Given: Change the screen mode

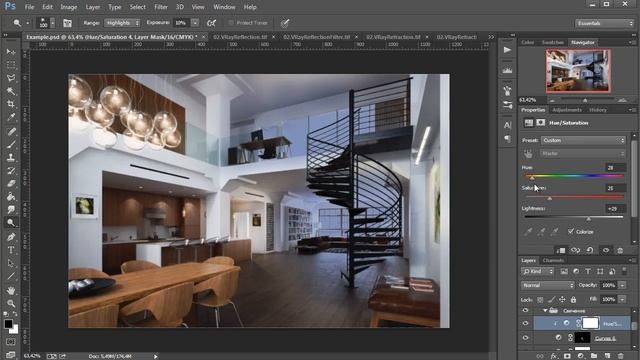Looking at the screenshot, I should tap(11, 354).
